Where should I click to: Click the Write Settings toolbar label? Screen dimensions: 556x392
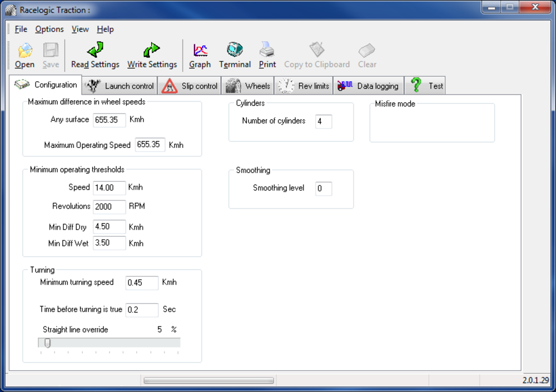pyautogui.click(x=152, y=64)
